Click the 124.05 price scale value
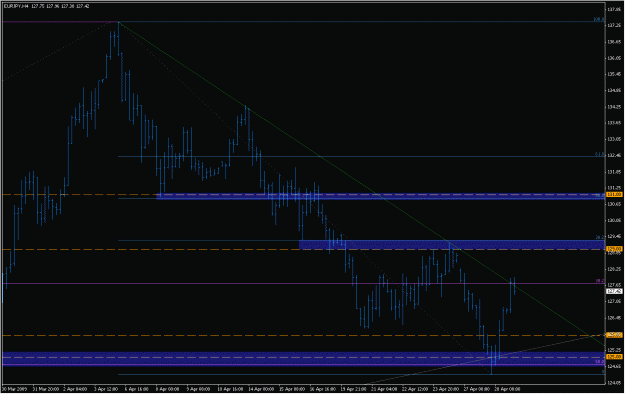 [x=614, y=383]
